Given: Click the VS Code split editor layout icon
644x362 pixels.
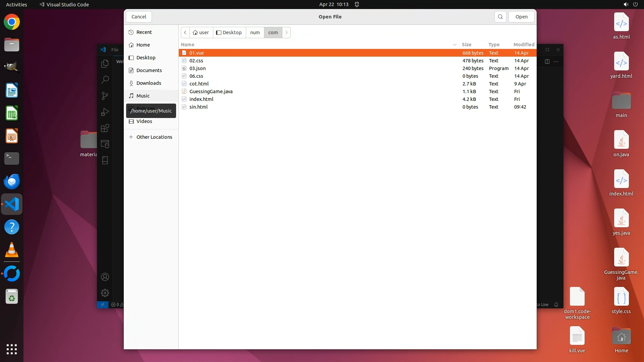Looking at the screenshot, I should coord(547,61).
